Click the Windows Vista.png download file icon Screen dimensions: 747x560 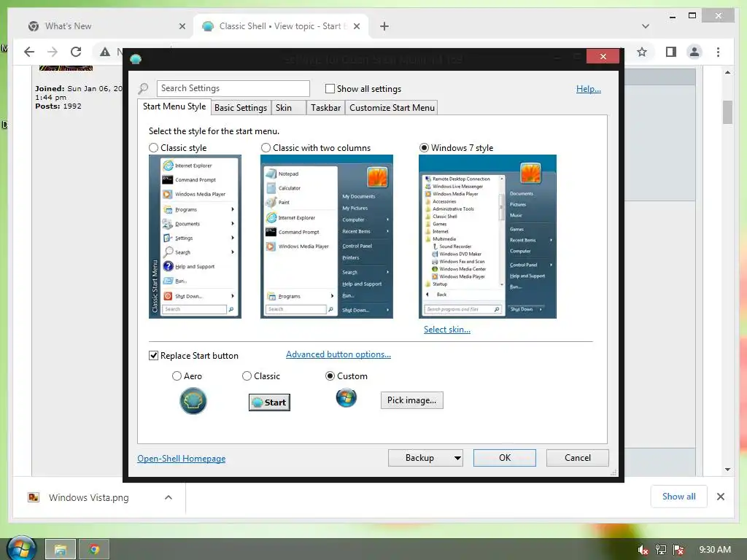[34, 497]
